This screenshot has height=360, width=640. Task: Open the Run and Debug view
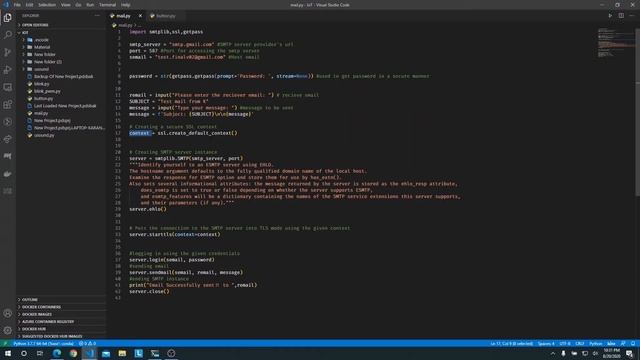coord(8,70)
